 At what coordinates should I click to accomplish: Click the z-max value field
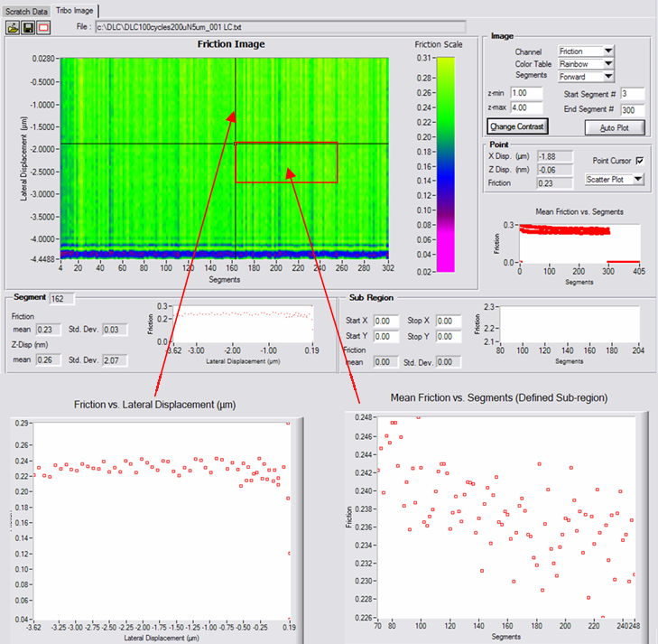(526, 108)
